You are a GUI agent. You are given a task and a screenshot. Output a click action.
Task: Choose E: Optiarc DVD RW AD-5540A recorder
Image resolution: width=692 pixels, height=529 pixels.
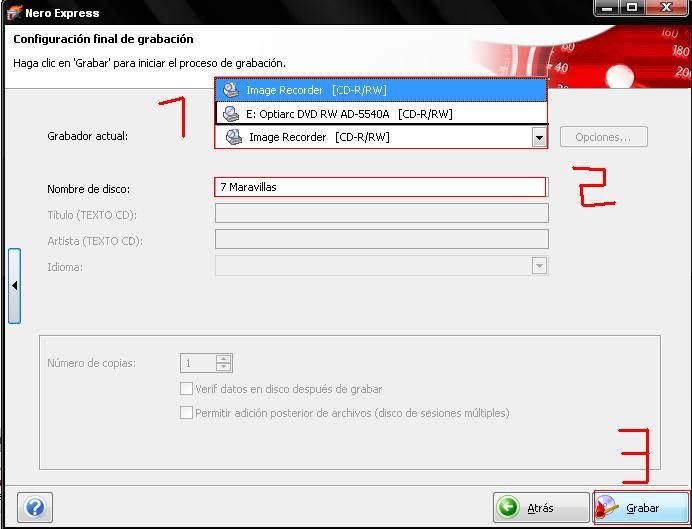coord(382,114)
